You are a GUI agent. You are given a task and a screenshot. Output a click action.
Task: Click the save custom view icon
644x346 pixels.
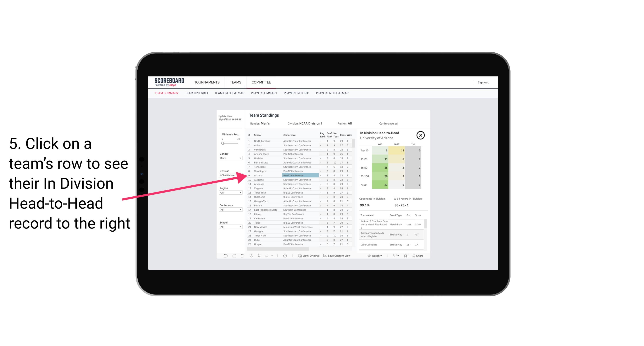[x=325, y=256]
